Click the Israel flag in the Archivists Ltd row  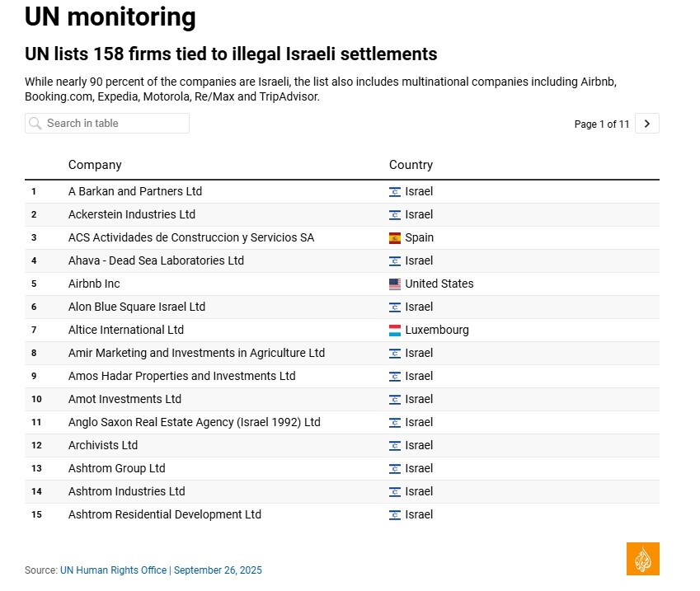[x=395, y=446]
